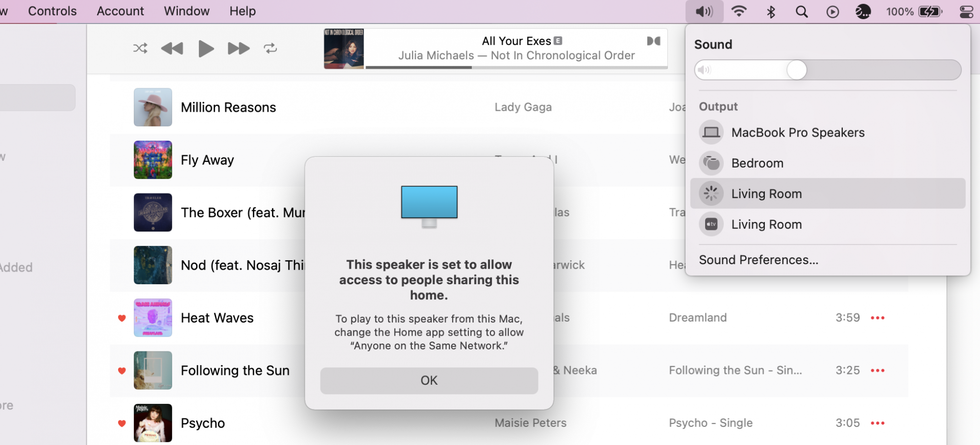Skip forward to next track
The width and height of the screenshot is (980, 445).
(239, 48)
